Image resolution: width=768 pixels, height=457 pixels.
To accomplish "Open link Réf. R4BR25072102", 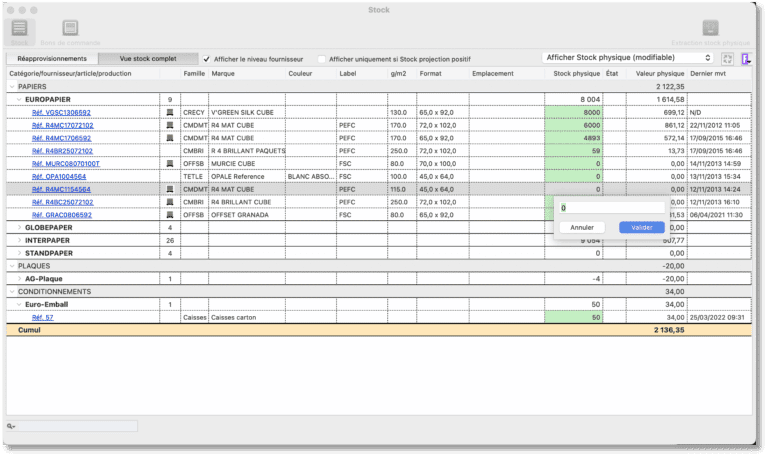I will coord(62,151).
